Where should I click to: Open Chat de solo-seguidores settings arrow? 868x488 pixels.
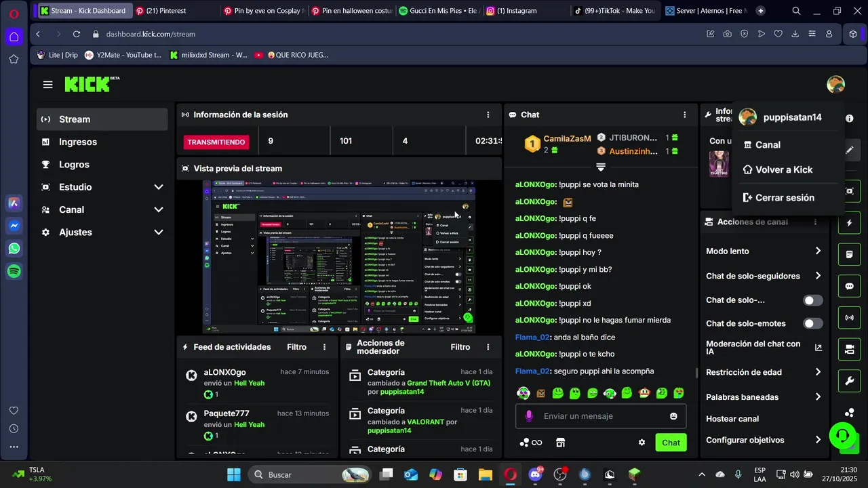pyautogui.click(x=818, y=276)
